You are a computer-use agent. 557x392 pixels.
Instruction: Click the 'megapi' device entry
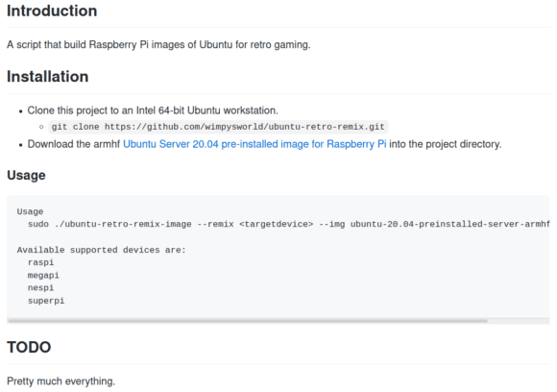click(43, 276)
